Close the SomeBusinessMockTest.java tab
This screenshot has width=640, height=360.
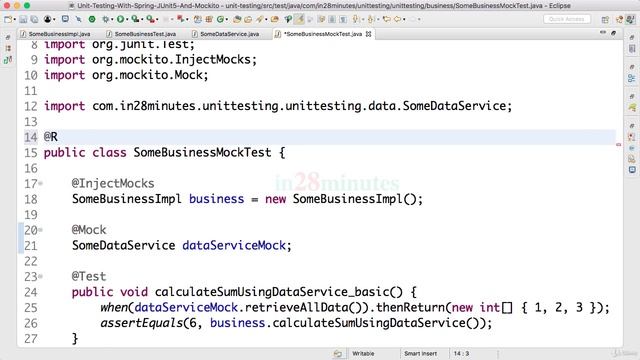pos(369,34)
